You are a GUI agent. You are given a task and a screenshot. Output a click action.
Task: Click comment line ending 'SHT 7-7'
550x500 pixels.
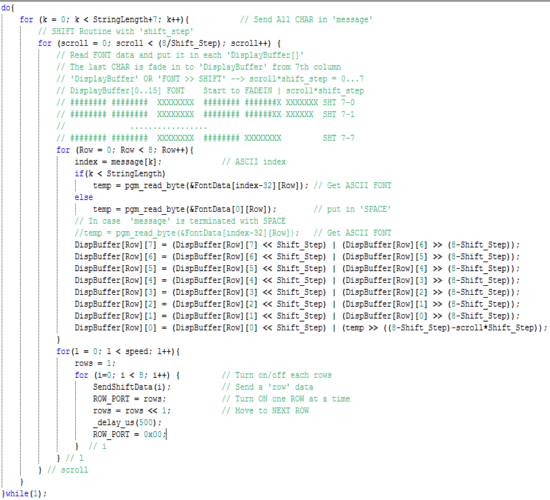tap(205, 138)
